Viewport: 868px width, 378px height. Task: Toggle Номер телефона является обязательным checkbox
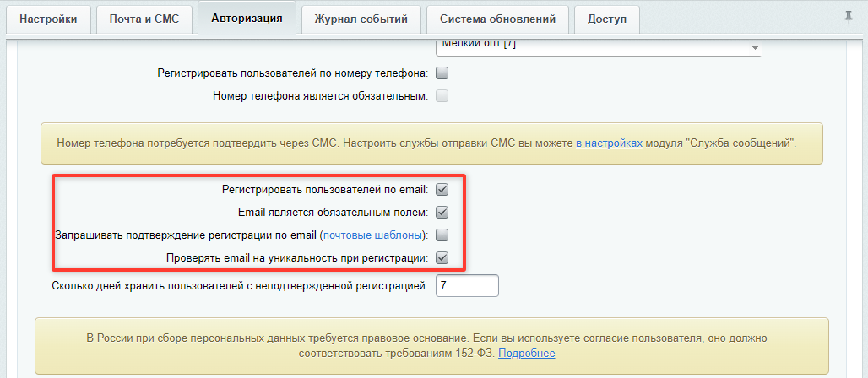pyautogui.click(x=442, y=95)
